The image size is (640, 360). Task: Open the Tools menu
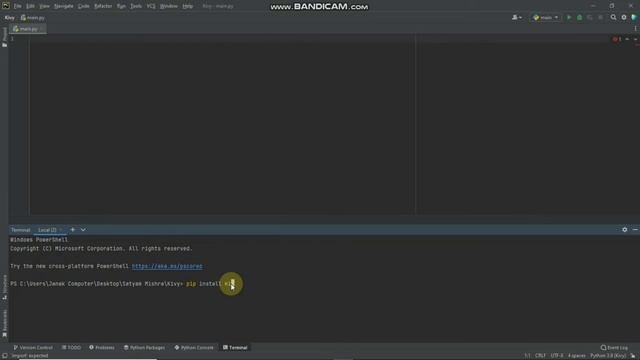tap(136, 6)
